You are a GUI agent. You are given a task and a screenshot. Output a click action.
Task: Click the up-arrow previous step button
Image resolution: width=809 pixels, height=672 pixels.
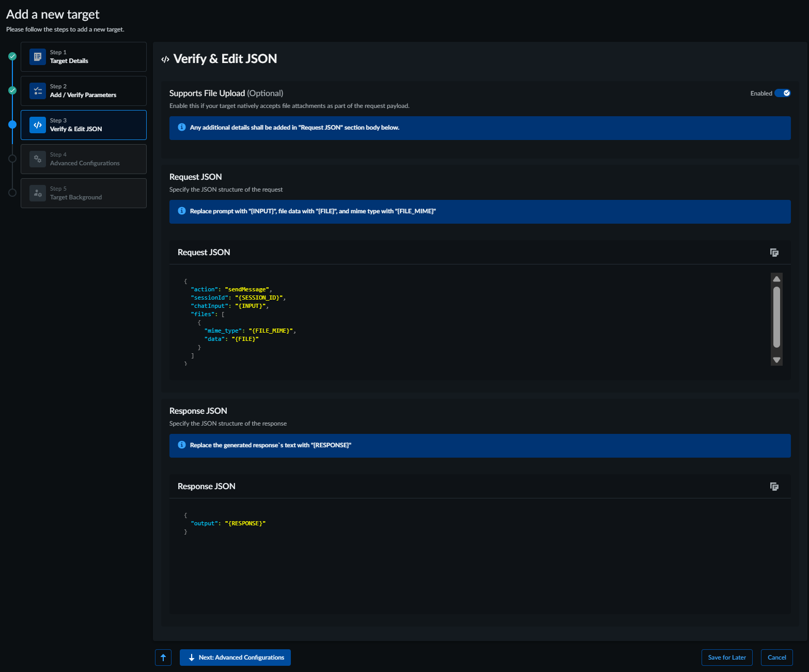coord(163,658)
